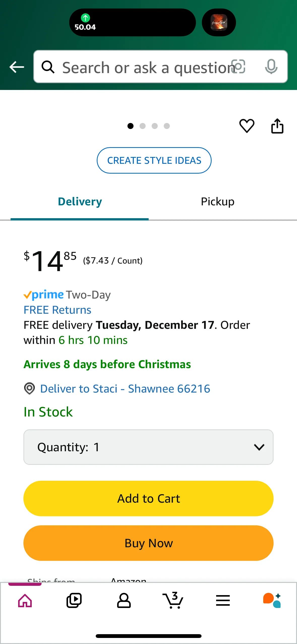Expand the Quantity dropdown
297x644 pixels.
(148, 447)
